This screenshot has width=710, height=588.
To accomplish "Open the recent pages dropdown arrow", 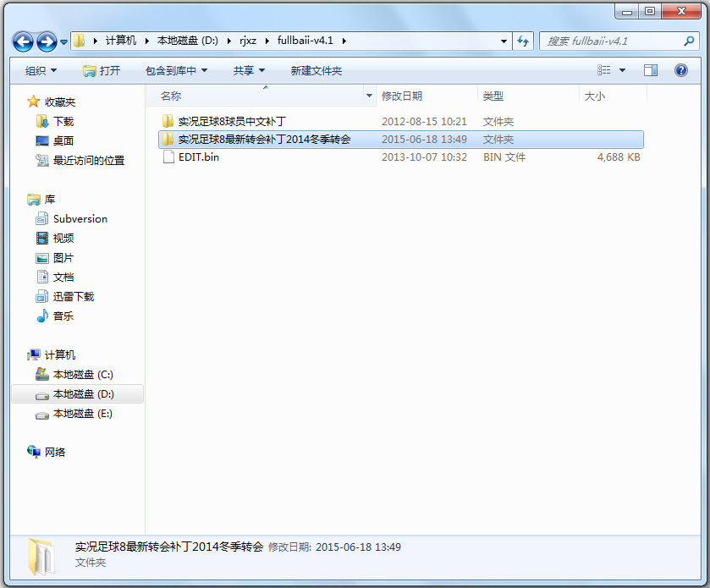I will [63, 42].
